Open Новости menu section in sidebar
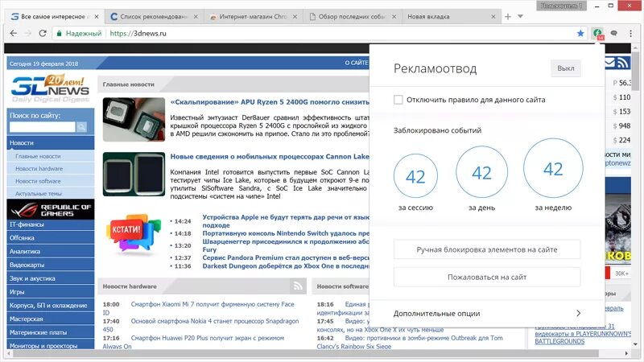This screenshot has height=362, width=644. point(50,143)
